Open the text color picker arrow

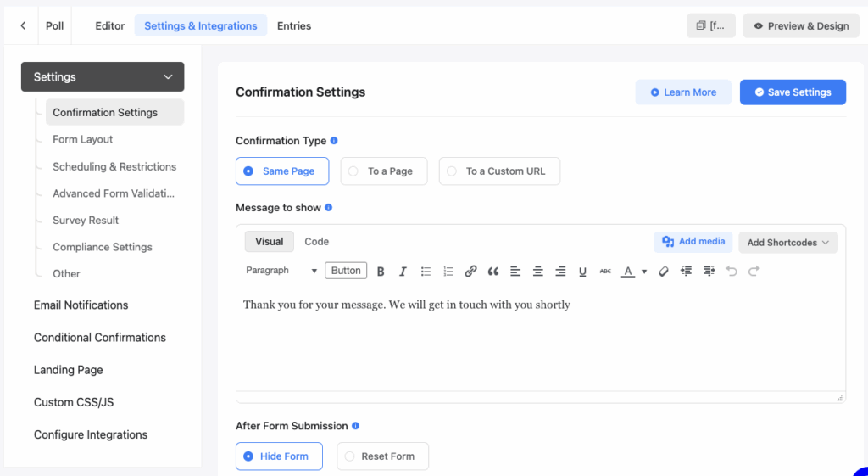pyautogui.click(x=644, y=272)
